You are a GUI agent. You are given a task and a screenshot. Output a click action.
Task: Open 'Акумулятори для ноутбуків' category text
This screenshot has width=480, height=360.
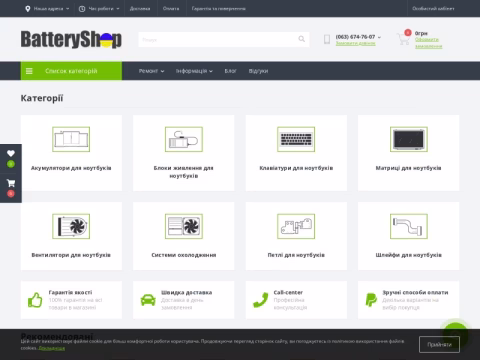(71, 168)
